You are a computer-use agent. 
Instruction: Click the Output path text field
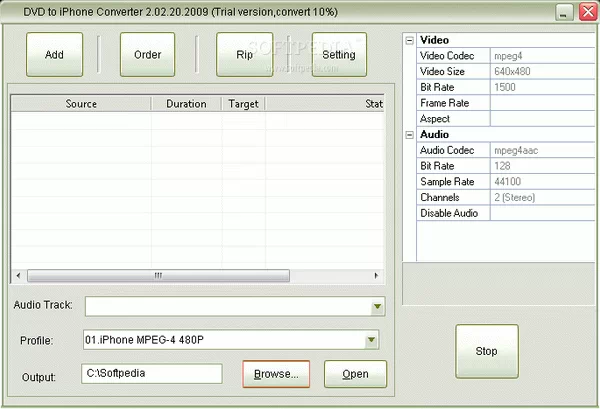point(152,374)
